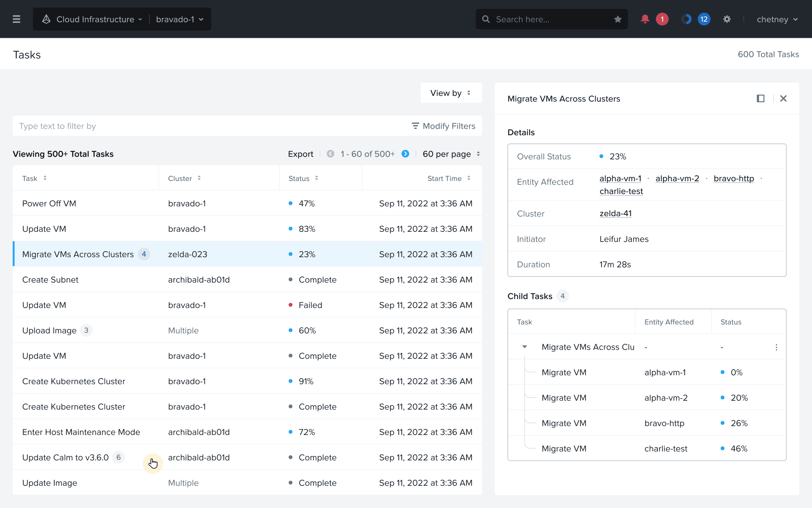This screenshot has height=508, width=812.
Task: Open the charlie-test entity link
Action: pyautogui.click(x=621, y=191)
